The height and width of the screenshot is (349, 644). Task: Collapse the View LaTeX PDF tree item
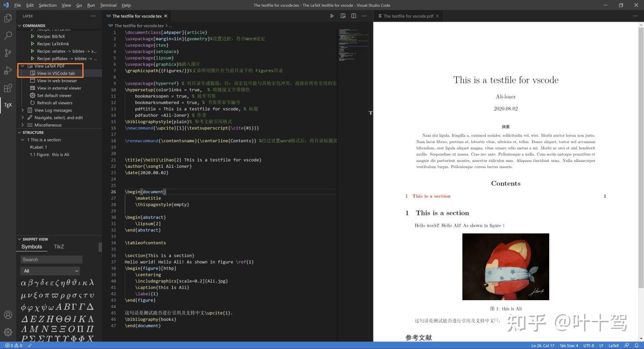[x=23, y=66]
